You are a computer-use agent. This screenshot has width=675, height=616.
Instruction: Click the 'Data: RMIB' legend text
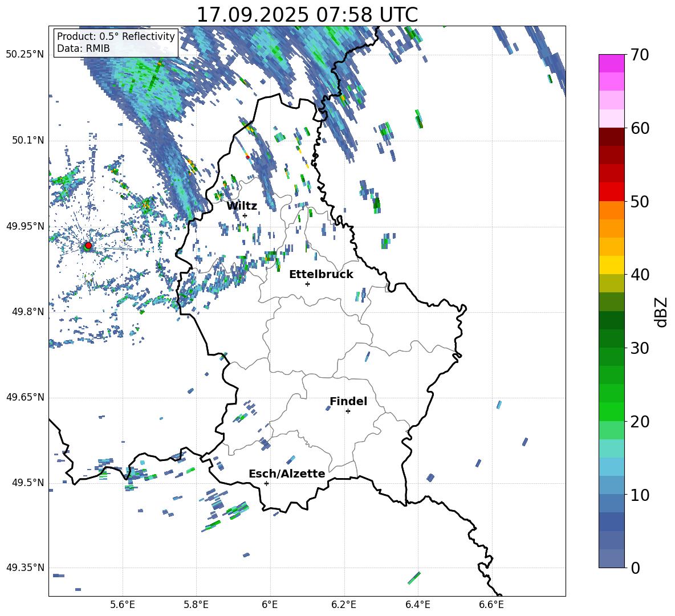pos(83,48)
